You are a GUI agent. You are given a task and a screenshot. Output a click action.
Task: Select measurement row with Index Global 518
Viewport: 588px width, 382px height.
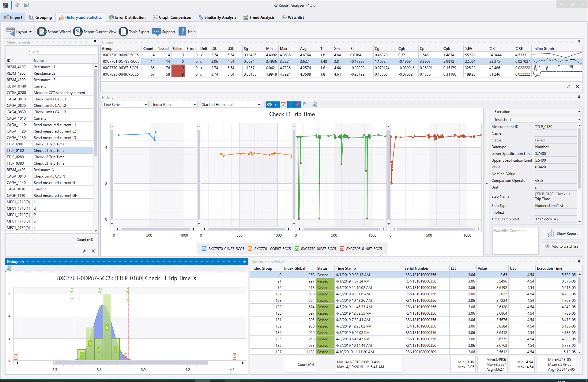point(414,288)
